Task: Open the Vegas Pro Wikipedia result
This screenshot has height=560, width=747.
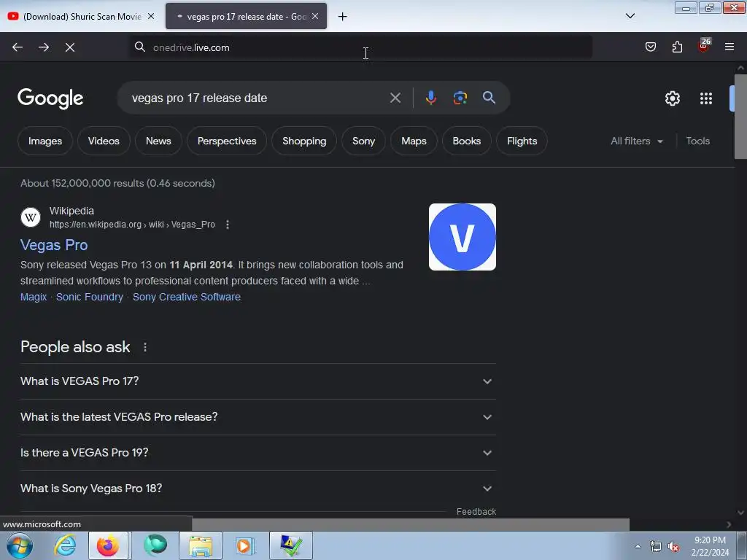Action: (54, 245)
